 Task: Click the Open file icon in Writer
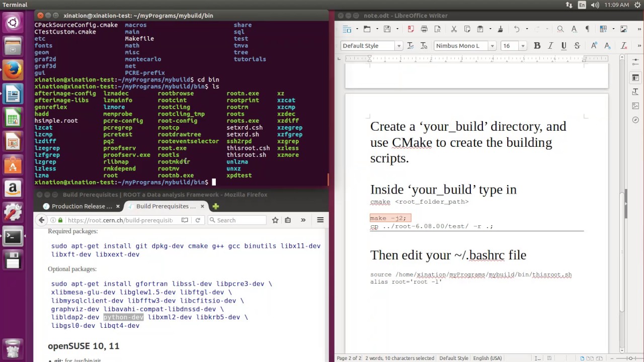(367, 29)
